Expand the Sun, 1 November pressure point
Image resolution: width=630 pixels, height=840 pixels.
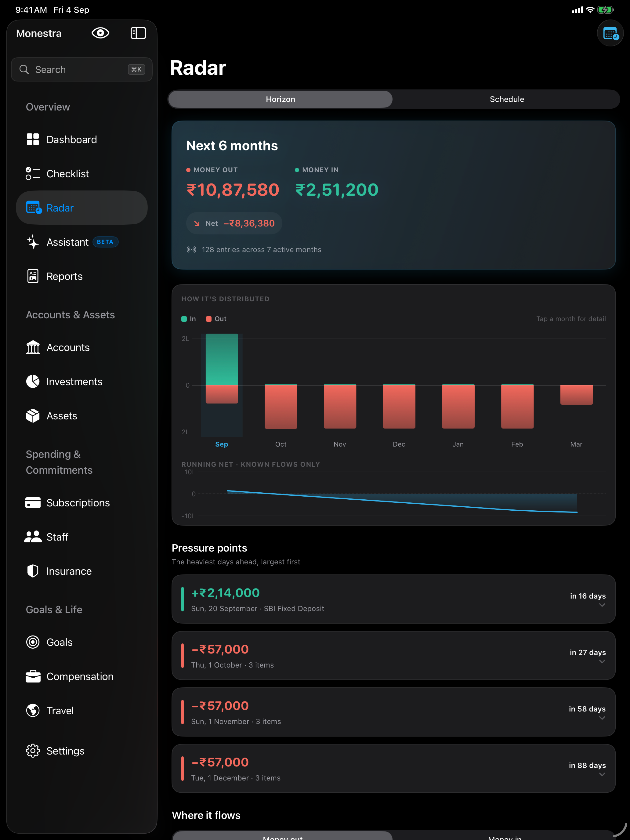click(x=393, y=712)
